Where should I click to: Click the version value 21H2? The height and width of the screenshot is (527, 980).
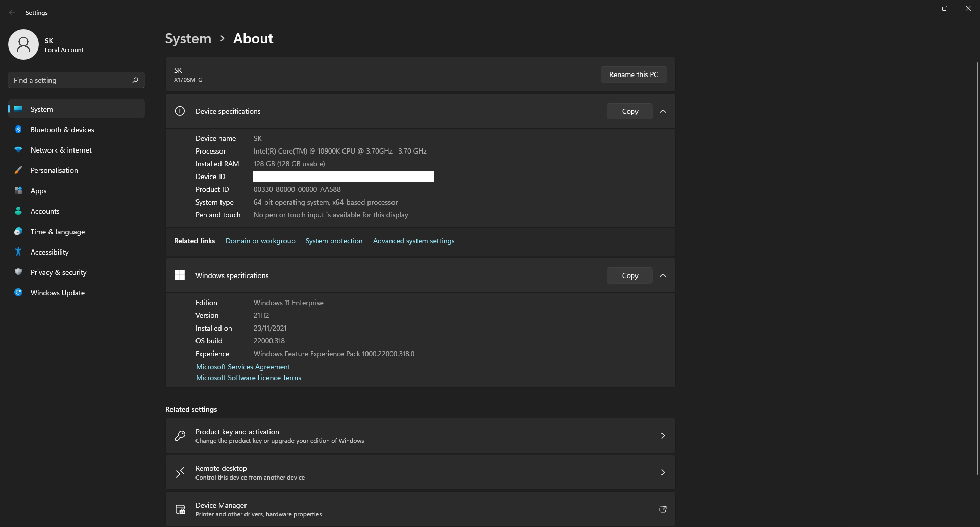coord(261,315)
